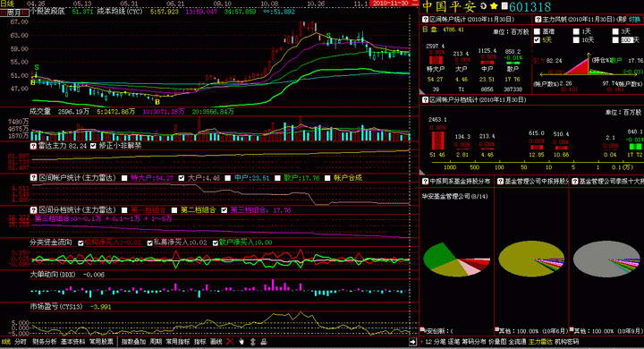Viewport: 644px width, 349px height.
Task: Uncheck the 第三档组合 checkbox
Action: tap(224, 210)
